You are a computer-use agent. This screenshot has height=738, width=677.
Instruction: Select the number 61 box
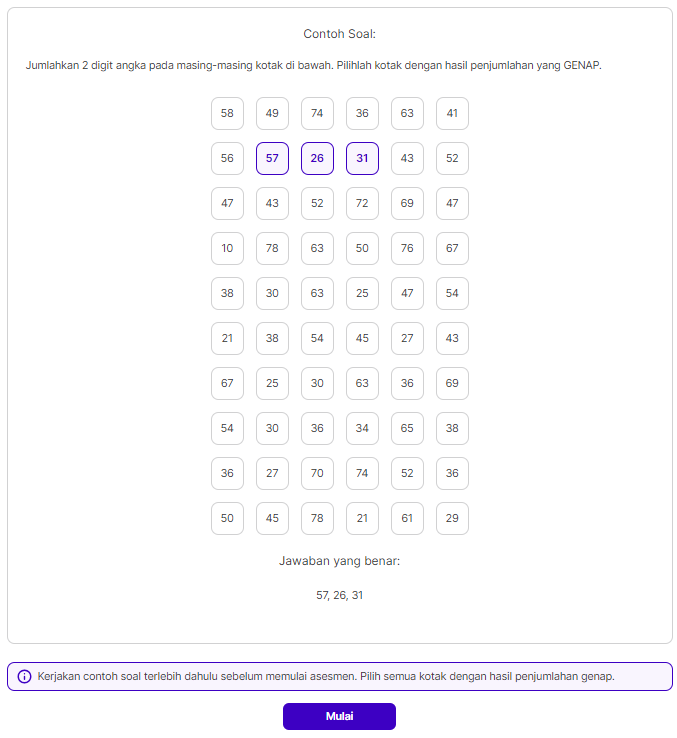pos(407,518)
